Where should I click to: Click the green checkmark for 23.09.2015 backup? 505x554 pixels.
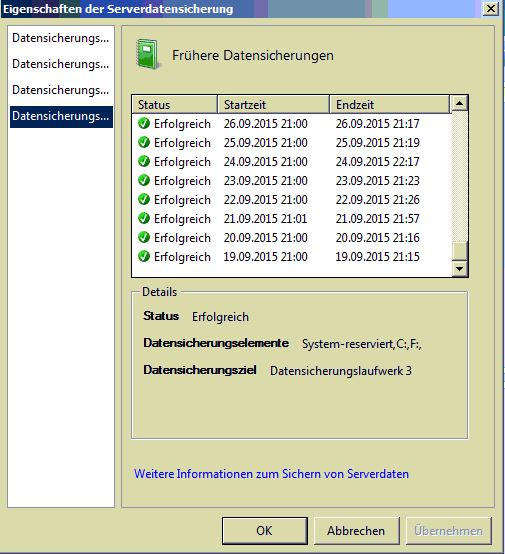click(144, 181)
